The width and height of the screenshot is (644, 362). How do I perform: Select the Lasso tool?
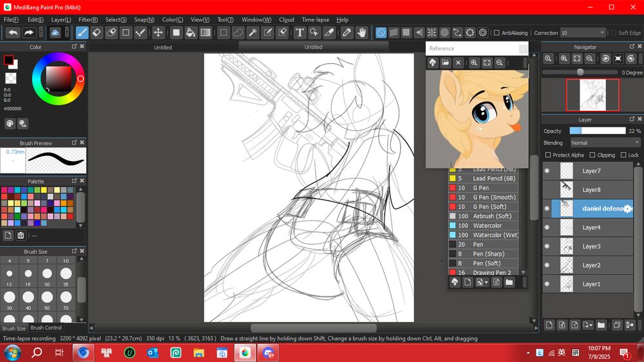coord(238,33)
